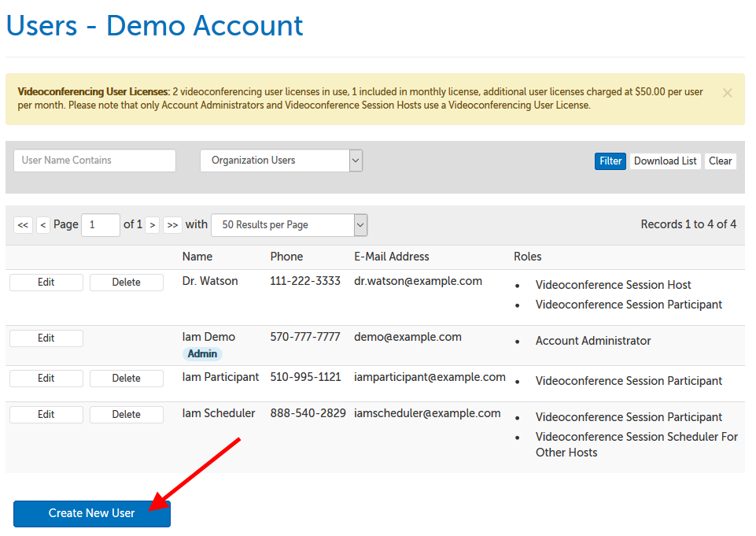Dismiss the videoconferencing license notice
This screenshot has width=756, height=536.
pos(727,93)
